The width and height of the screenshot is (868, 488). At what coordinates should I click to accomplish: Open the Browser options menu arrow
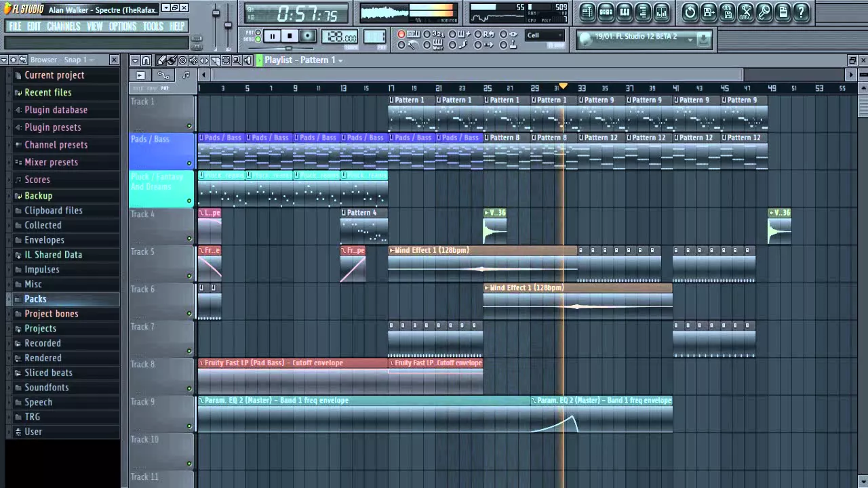pos(4,60)
